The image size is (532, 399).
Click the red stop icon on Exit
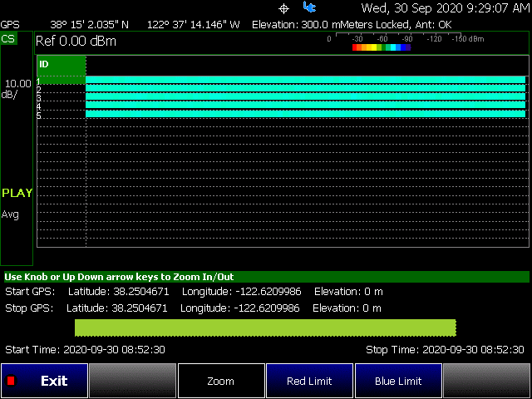tap(11, 381)
